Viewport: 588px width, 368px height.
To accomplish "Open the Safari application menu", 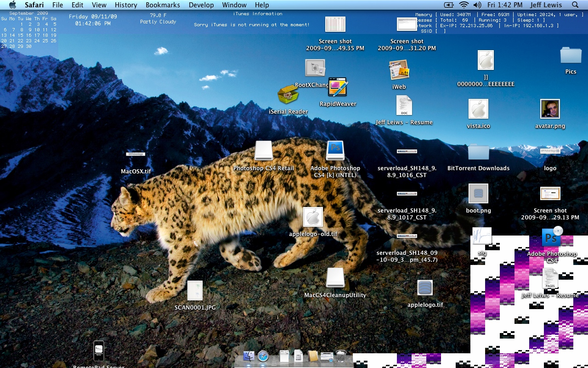I will 34,5.
